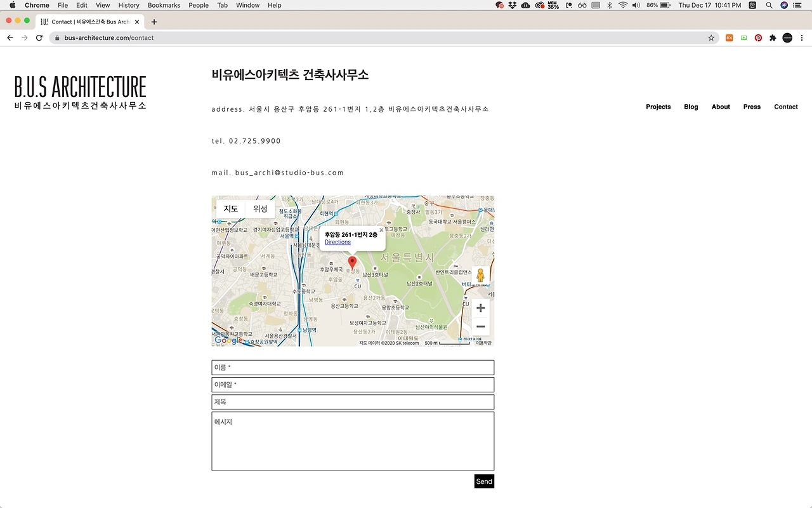The height and width of the screenshot is (508, 812).
Task: Open the Apple menu
Action: (12, 5)
